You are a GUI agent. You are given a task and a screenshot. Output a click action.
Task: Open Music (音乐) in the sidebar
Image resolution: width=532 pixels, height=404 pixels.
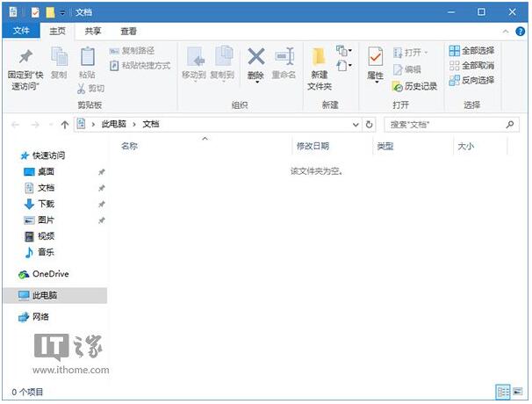pos(39,252)
